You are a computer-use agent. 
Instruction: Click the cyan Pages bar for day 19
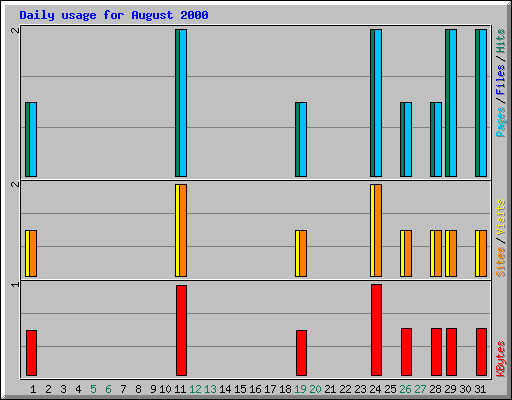(303, 140)
